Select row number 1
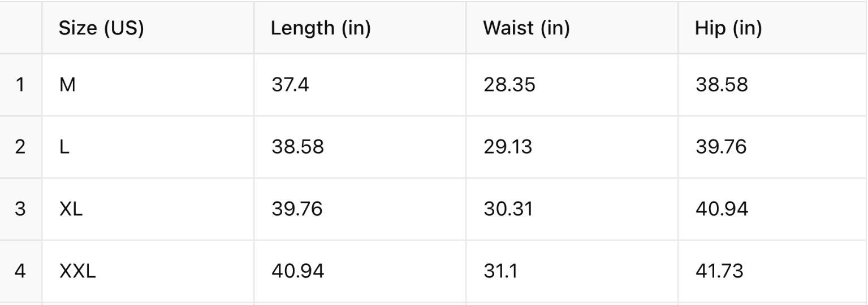The height and width of the screenshot is (305, 868). 20,85
